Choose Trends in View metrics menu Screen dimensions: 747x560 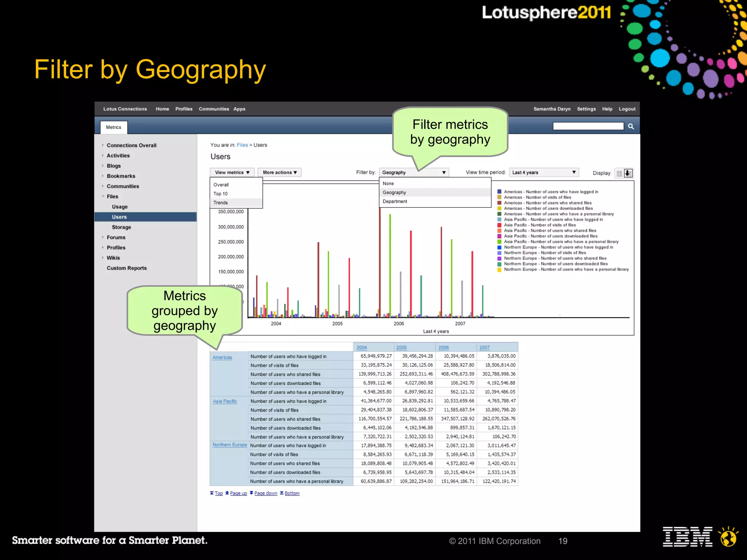click(236, 203)
